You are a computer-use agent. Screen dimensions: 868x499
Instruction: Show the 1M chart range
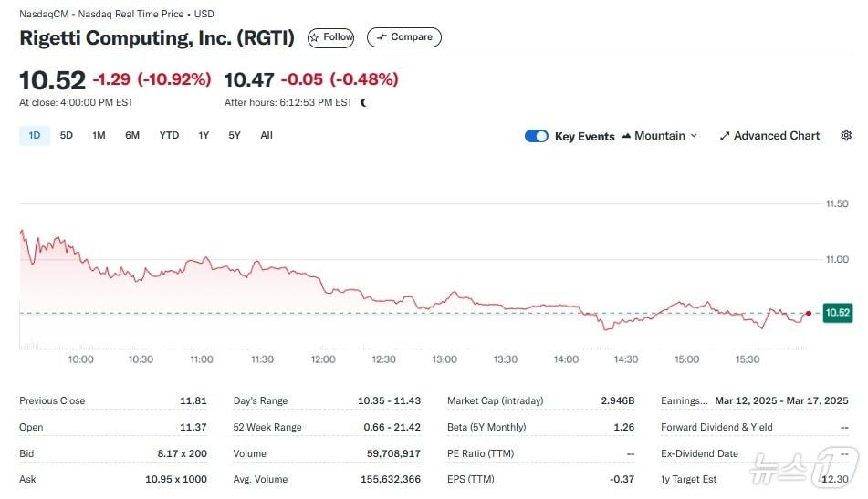coord(99,136)
